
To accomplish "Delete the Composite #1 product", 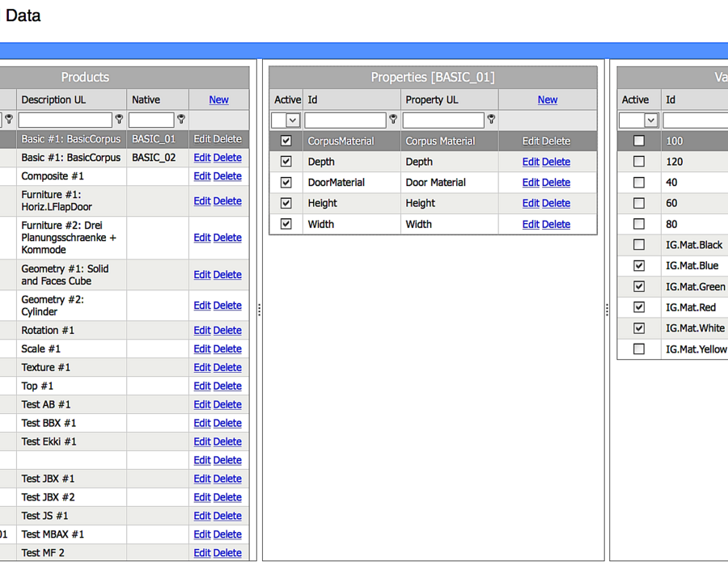I will tap(227, 176).
